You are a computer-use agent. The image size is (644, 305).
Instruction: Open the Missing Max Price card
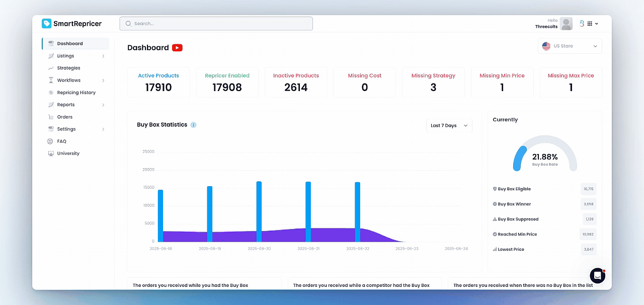point(571,82)
